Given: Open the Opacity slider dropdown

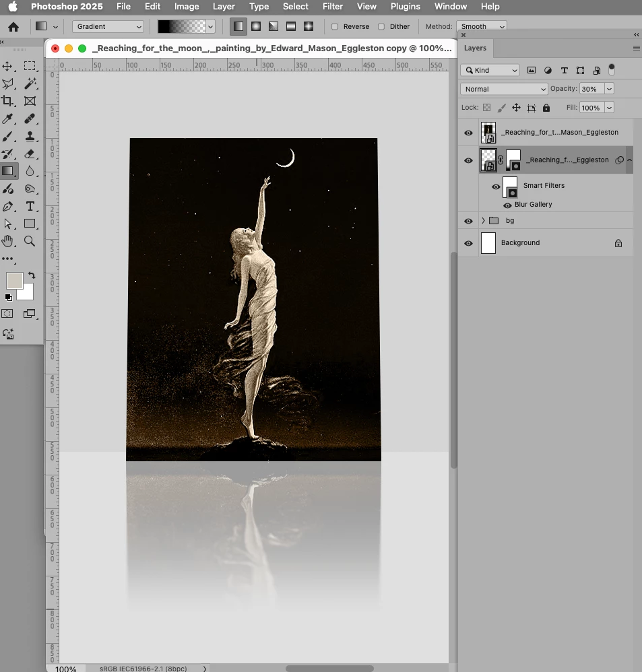Looking at the screenshot, I should coord(609,89).
